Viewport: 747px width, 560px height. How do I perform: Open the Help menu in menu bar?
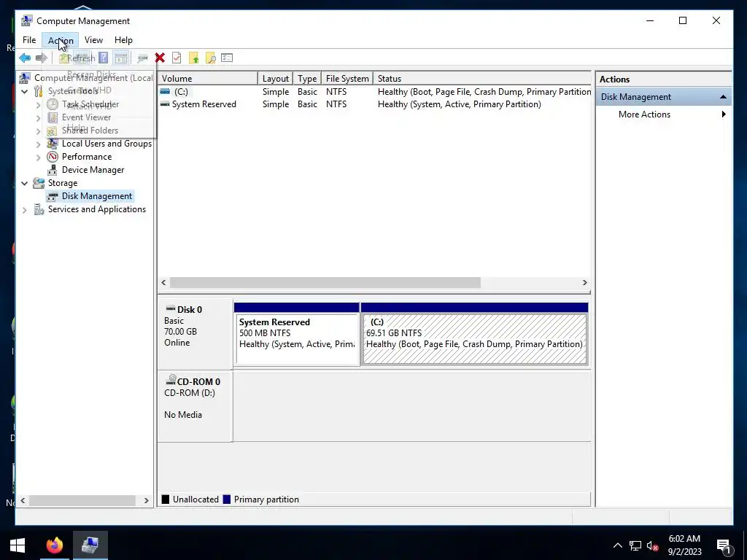click(x=123, y=40)
